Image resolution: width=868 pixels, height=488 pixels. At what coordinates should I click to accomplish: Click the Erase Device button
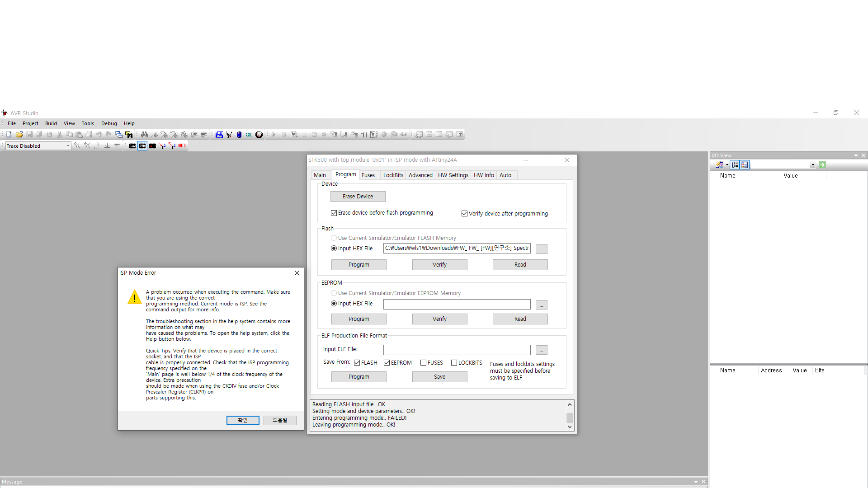(358, 197)
